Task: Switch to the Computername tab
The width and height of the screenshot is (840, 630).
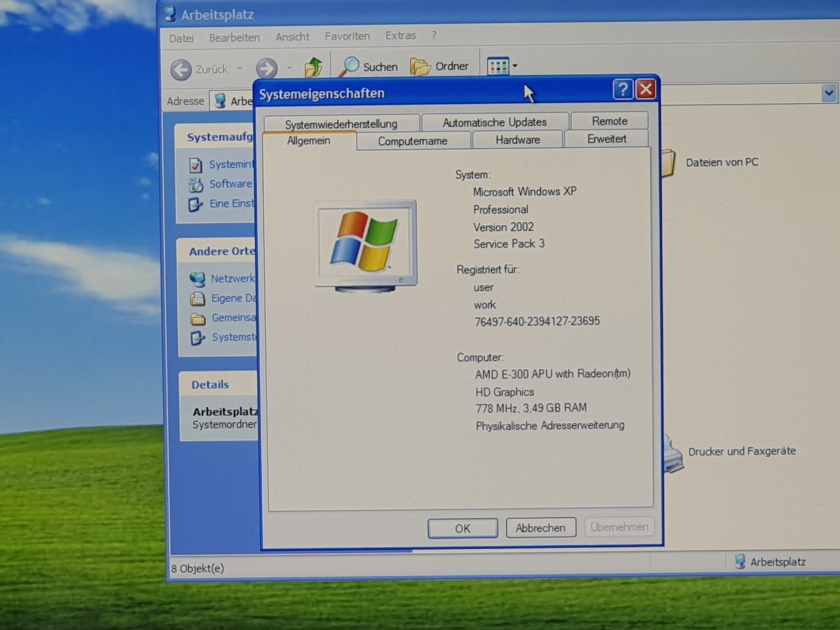Action: coord(413,141)
